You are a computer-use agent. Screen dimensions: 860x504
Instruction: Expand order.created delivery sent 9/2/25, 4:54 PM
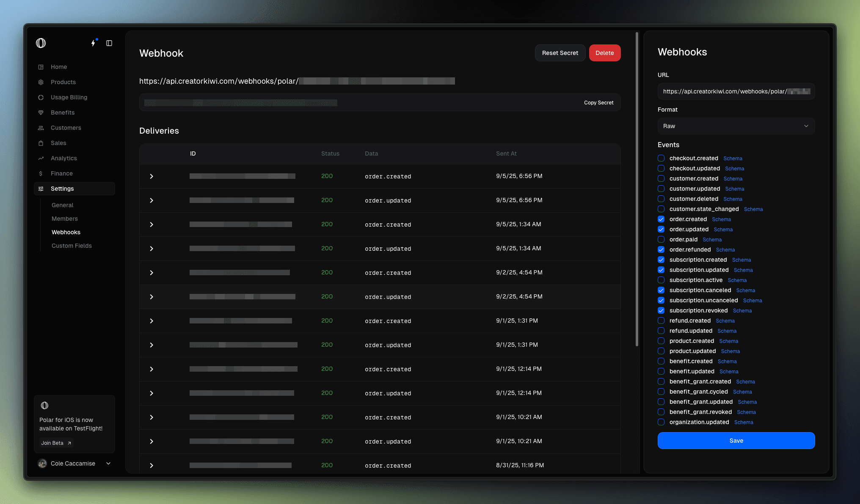152,273
